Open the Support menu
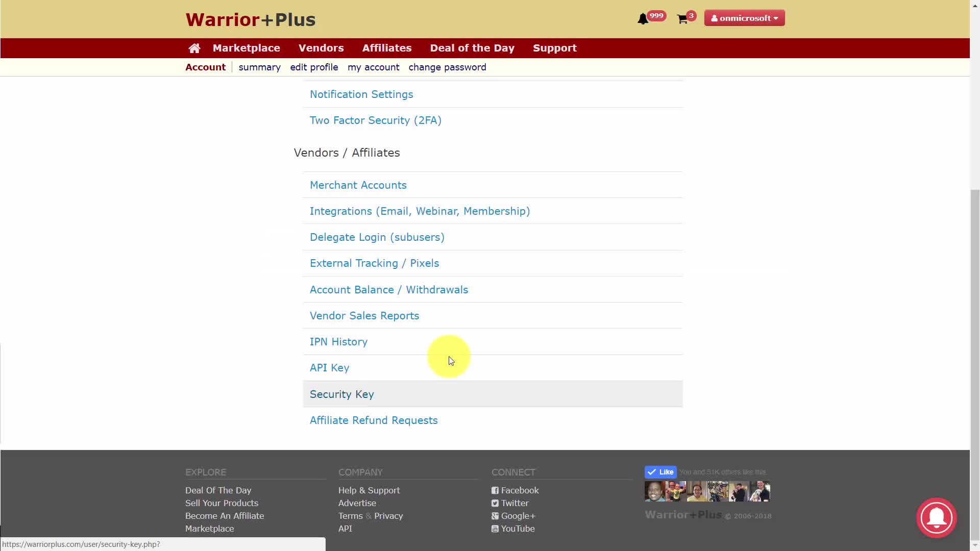 [x=554, y=48]
